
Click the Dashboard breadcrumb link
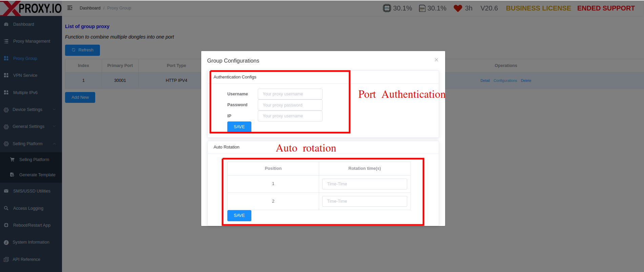90,8
